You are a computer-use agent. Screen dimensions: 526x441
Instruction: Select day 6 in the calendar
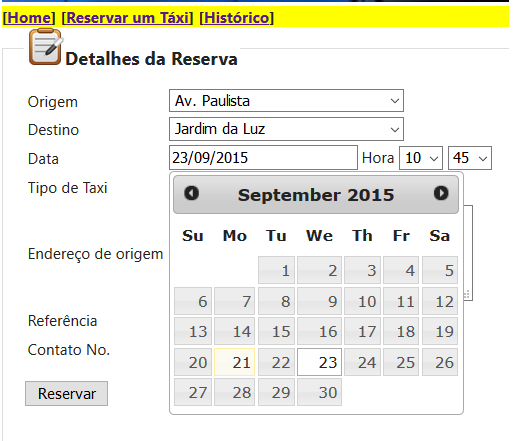coord(193,301)
